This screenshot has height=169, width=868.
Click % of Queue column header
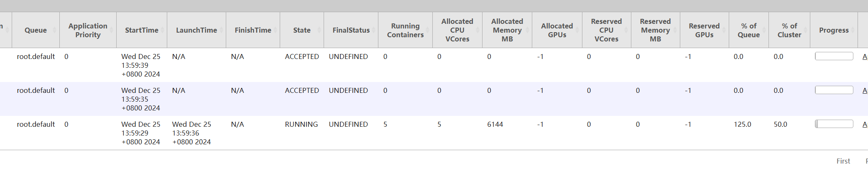pyautogui.click(x=748, y=30)
